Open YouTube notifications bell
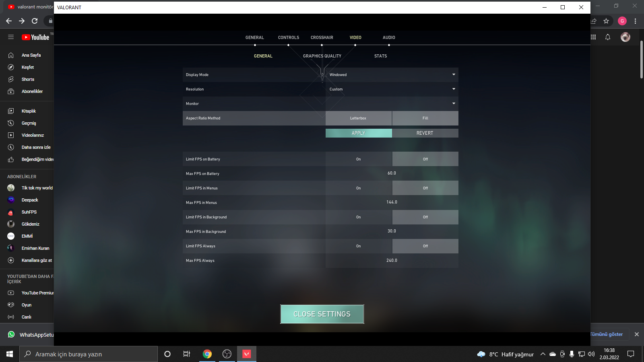The image size is (644, 362). (x=608, y=37)
